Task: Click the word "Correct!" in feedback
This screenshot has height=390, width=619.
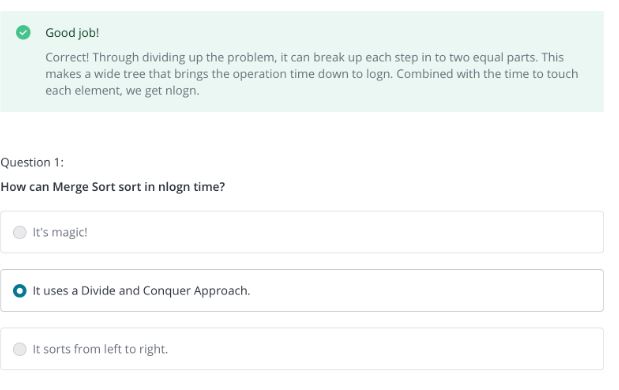Action: point(67,57)
